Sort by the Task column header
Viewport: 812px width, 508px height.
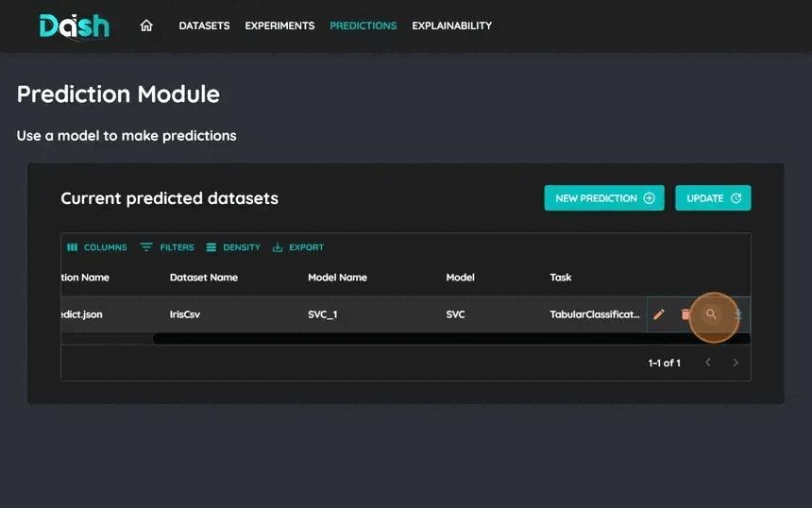560,277
